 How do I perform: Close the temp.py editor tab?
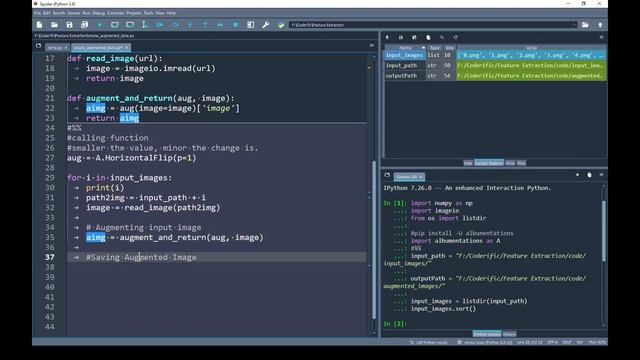(66, 48)
